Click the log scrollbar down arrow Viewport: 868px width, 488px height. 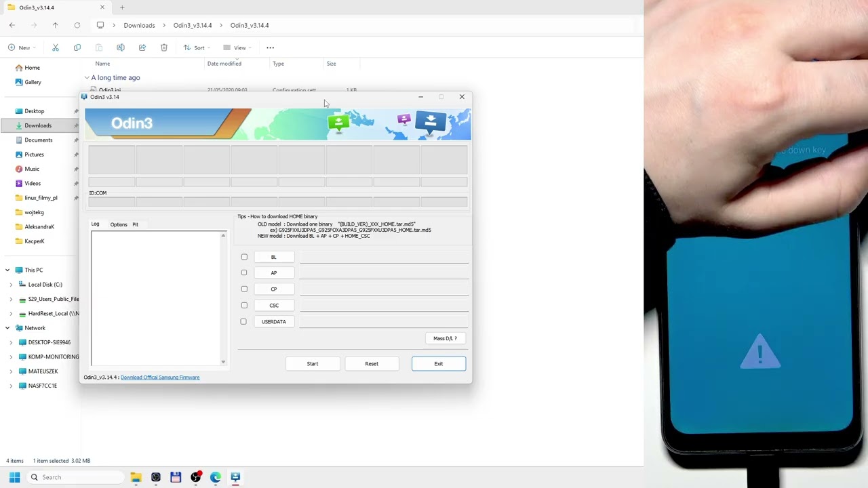223,362
